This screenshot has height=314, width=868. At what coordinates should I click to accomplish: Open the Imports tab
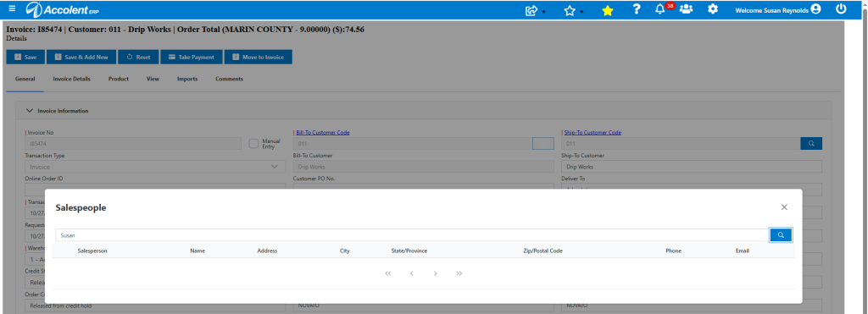point(187,79)
